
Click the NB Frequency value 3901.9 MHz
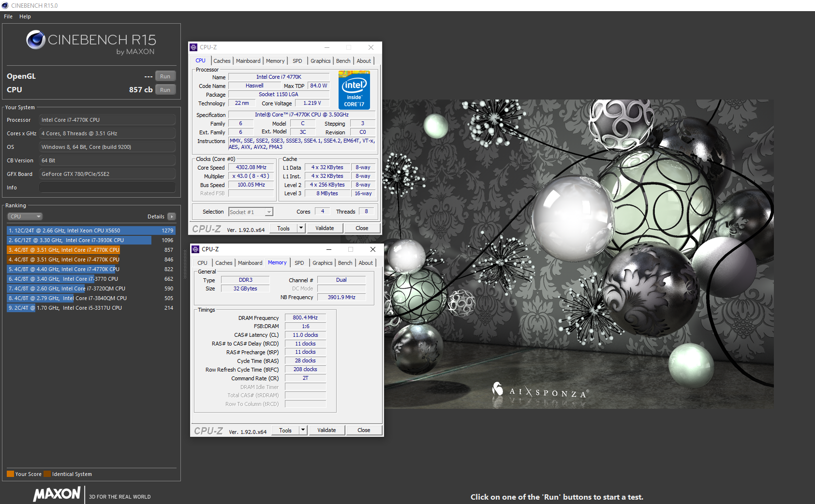[341, 297]
